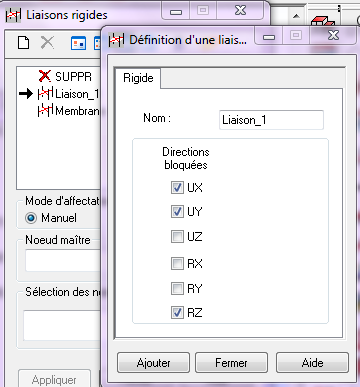Click the new rigid link document icon

click(23, 43)
